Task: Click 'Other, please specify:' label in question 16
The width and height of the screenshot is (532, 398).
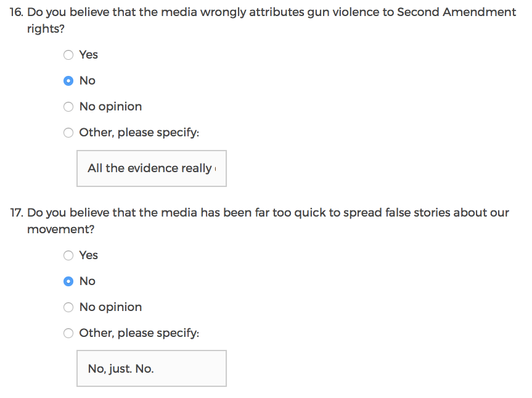Action: click(139, 133)
